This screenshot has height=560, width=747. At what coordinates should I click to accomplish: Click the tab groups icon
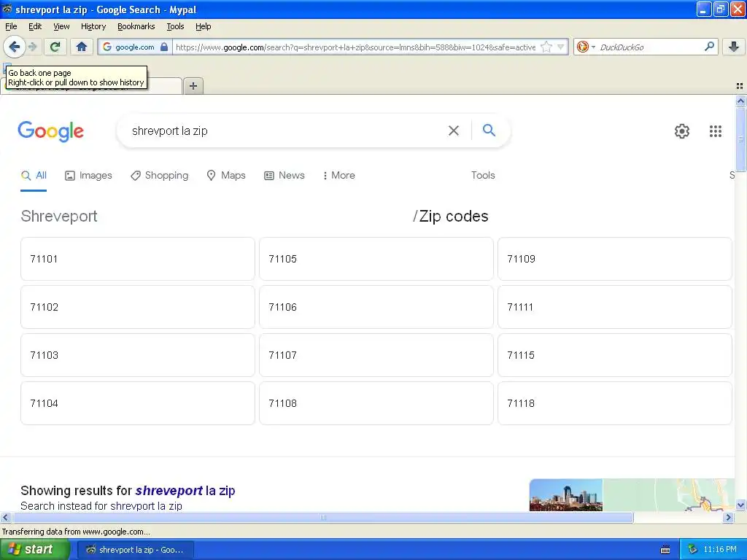coord(740,86)
